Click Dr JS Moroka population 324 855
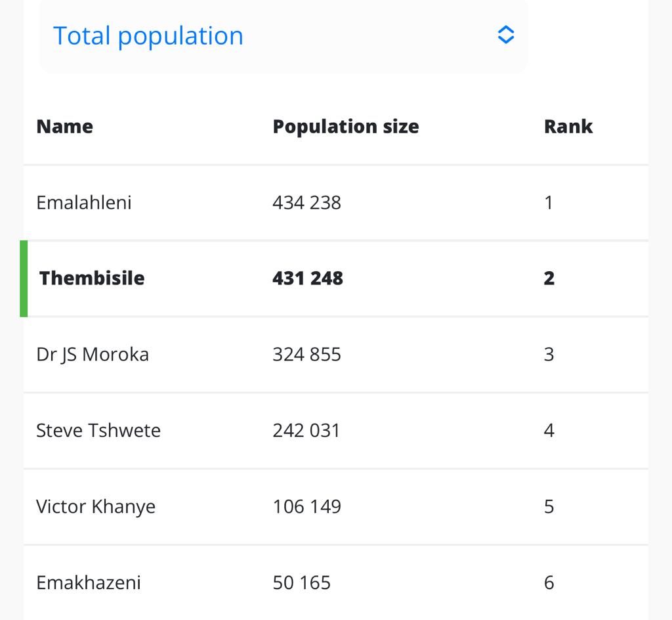The image size is (672, 620). (x=306, y=354)
